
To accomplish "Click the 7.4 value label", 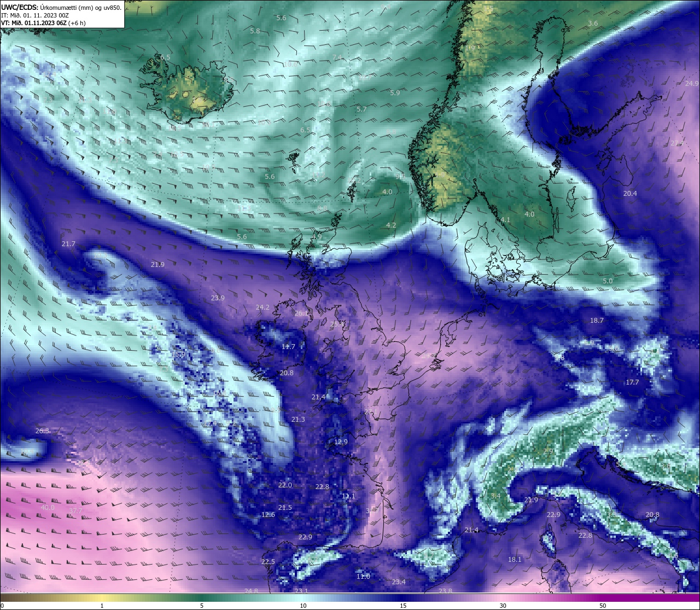I will coord(337,57).
